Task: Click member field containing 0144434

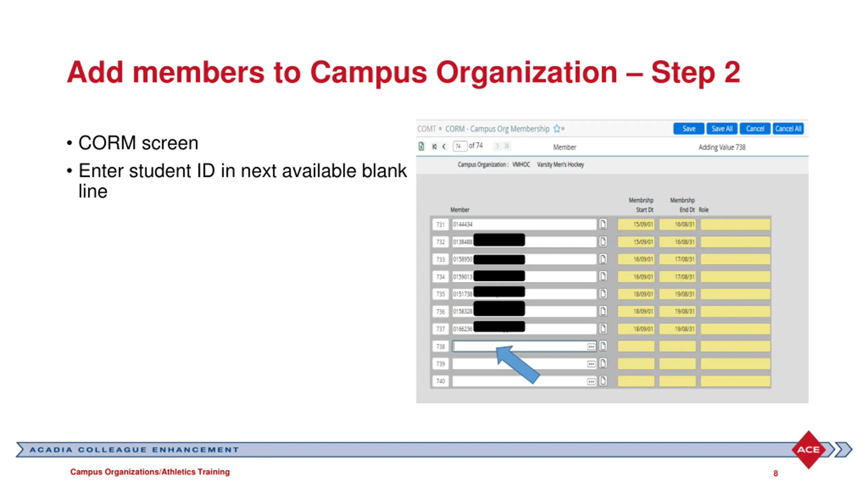Action: point(524,224)
